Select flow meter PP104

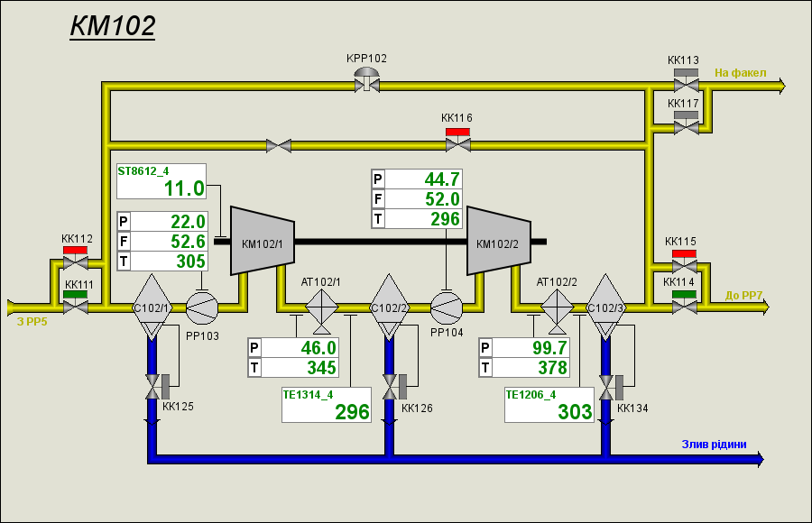[447, 308]
